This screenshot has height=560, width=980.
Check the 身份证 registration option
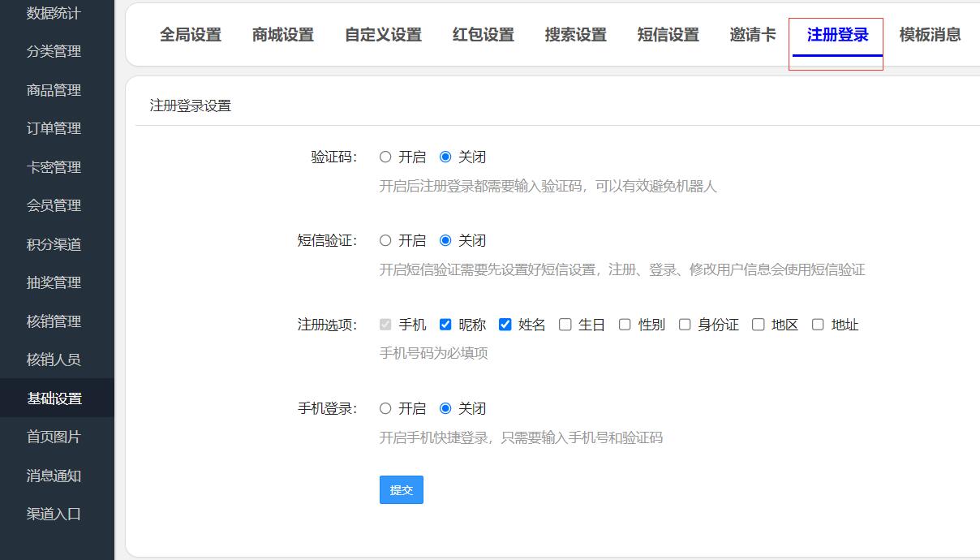685,325
